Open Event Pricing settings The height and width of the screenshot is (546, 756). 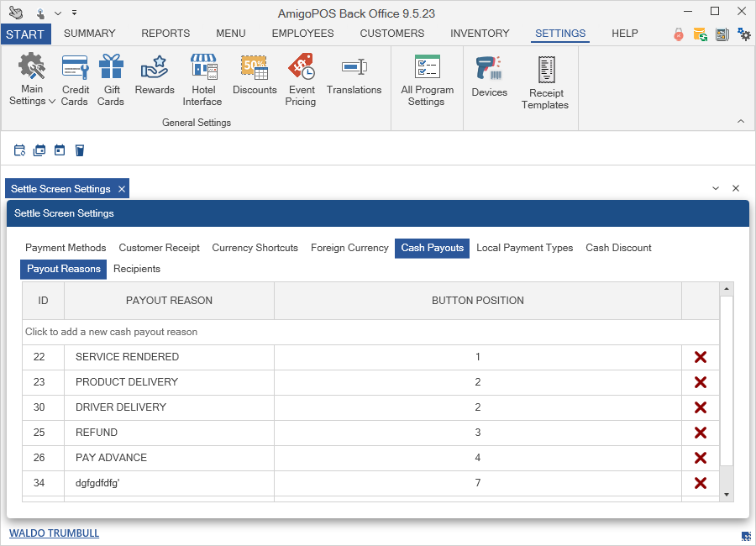[300, 80]
